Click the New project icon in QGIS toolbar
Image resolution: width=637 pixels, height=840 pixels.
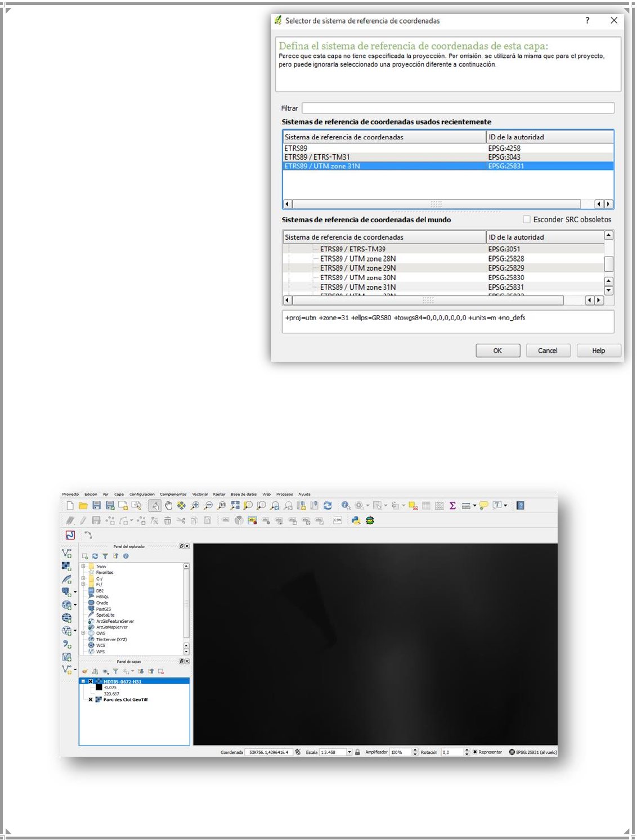tap(70, 505)
